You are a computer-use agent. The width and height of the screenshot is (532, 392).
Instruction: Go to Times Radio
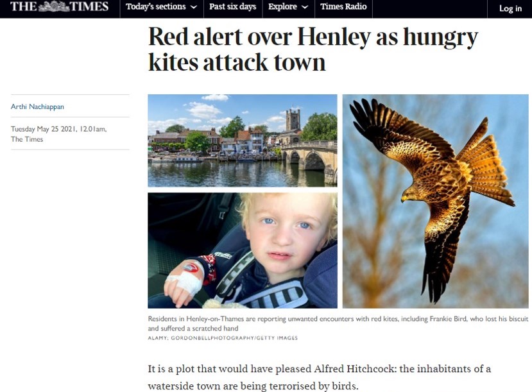click(343, 7)
